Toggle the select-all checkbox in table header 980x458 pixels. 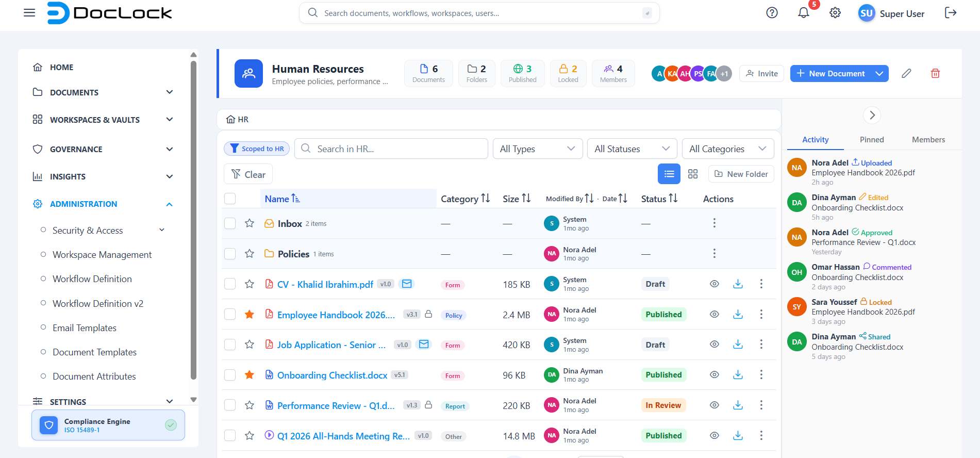click(230, 199)
